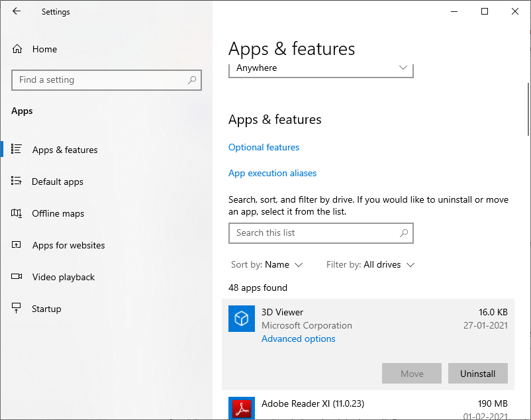This screenshot has height=420, width=531.
Task: Click the Adobe Reader XI app icon
Action: point(242,408)
